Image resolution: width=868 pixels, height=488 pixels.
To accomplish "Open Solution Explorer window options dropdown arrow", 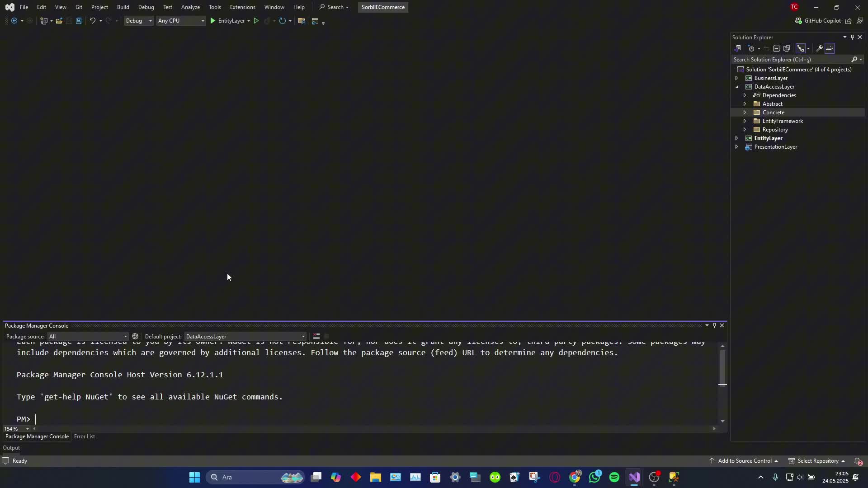I will click(x=844, y=37).
